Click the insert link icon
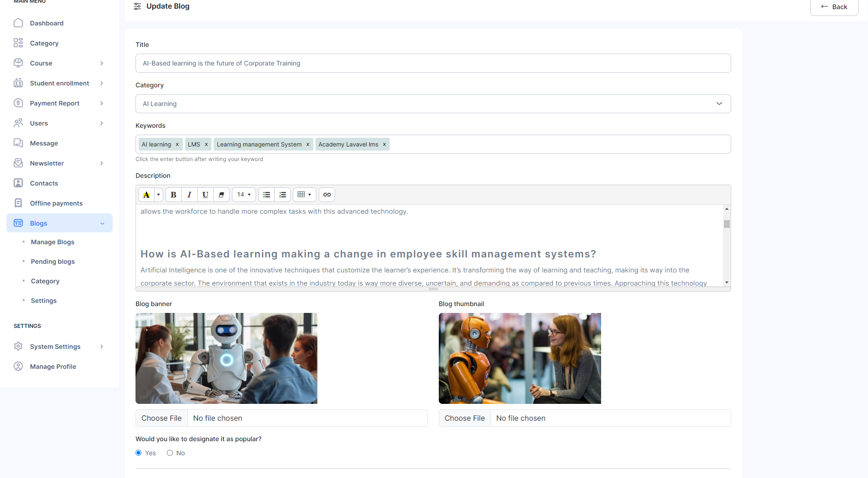 point(327,195)
